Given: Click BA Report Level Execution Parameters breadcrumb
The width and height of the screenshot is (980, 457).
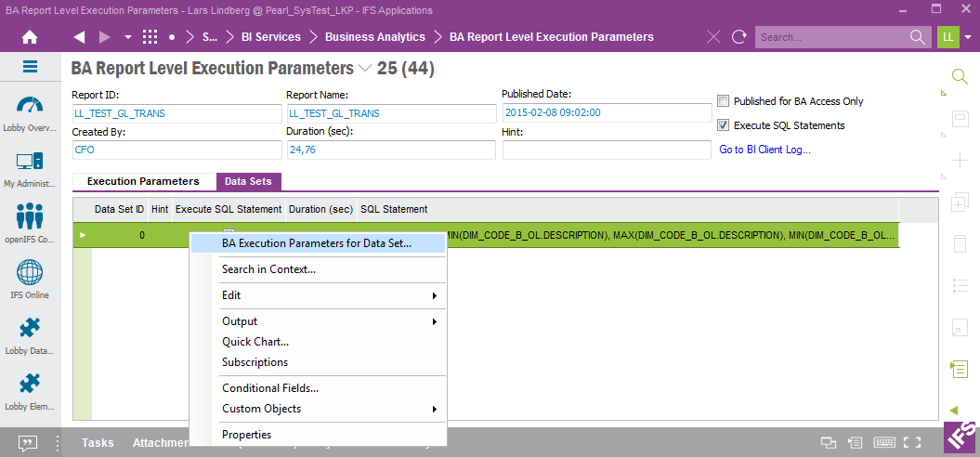Looking at the screenshot, I should (552, 37).
